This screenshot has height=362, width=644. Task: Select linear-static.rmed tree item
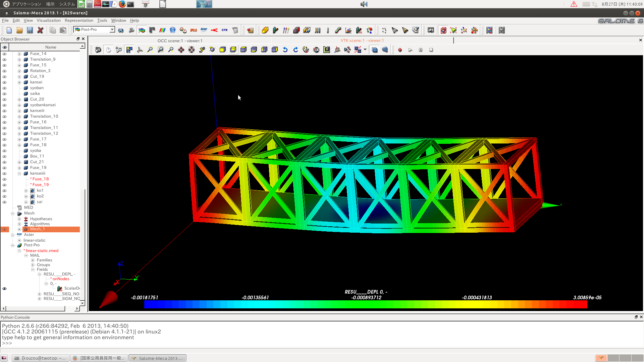click(x=42, y=251)
